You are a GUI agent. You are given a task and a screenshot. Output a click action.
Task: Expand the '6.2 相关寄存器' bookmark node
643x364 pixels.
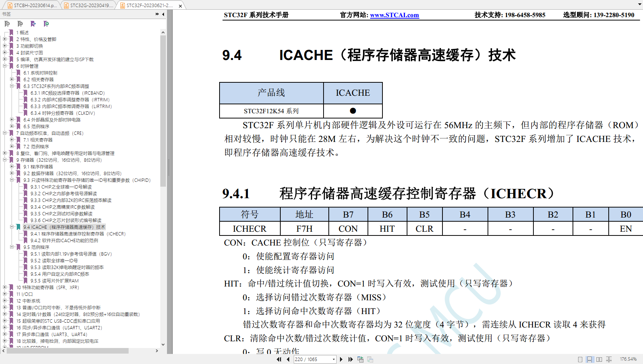[12, 79]
